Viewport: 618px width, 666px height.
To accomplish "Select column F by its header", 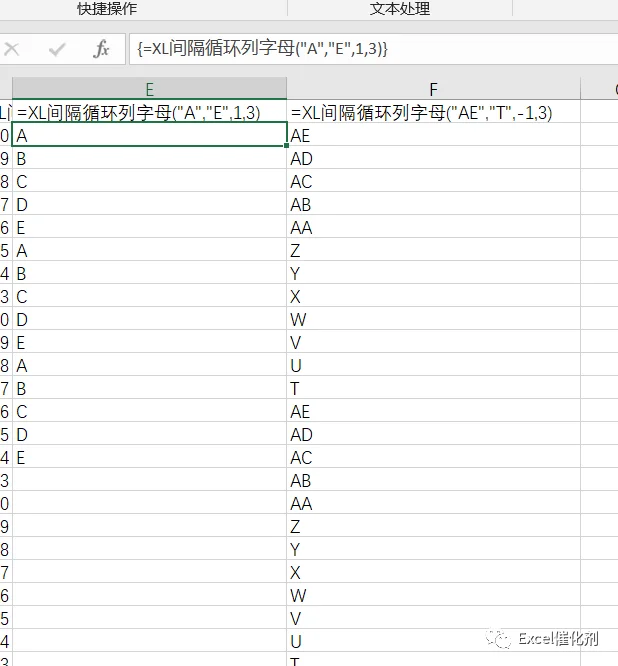I will (433, 89).
